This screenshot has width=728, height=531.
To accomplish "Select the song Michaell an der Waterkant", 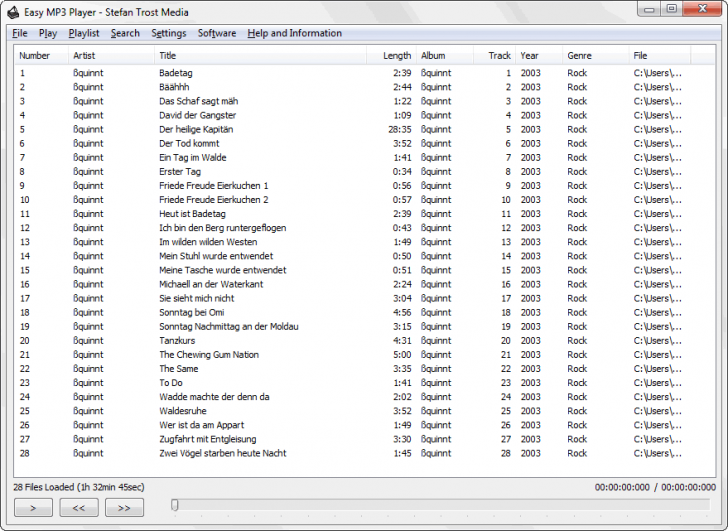I will 211,284.
